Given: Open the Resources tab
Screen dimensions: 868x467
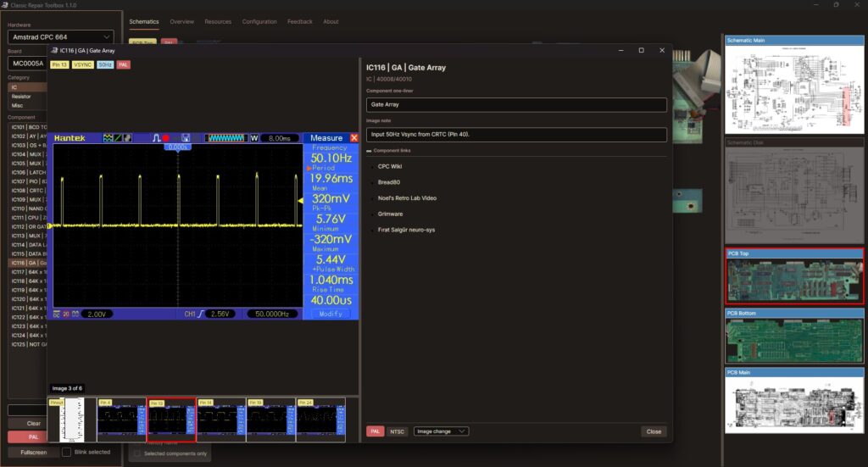Looking at the screenshot, I should (218, 21).
